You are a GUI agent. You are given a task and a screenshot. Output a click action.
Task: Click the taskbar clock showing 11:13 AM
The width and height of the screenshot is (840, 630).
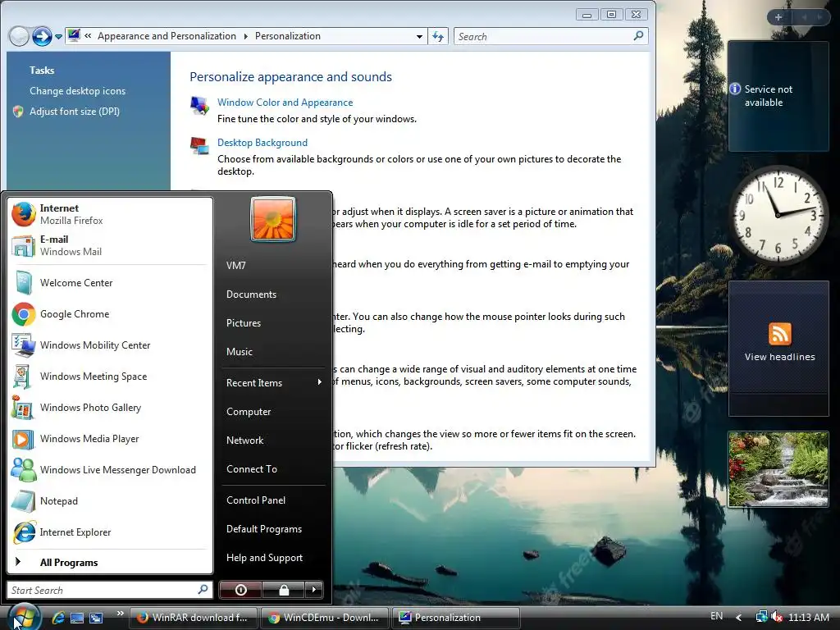[809, 617]
